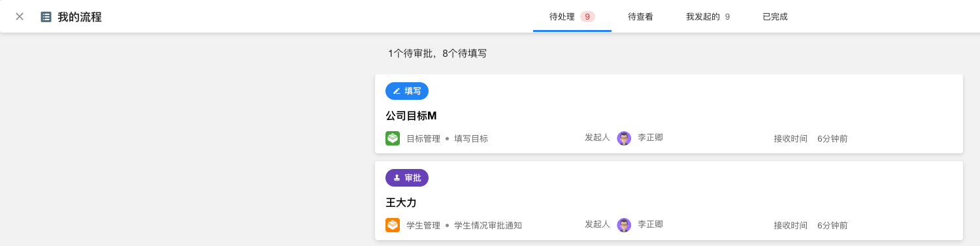Viewport: 980px width, 246px height.
Task: Click the 1个待审批，8个待填写 summary text
Action: 437,54
